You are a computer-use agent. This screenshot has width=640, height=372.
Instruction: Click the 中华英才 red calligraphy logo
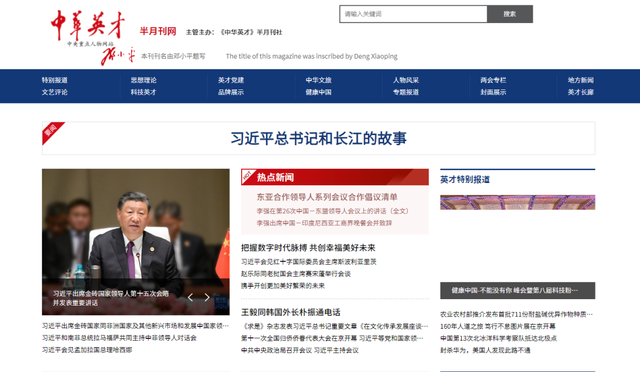[88, 25]
